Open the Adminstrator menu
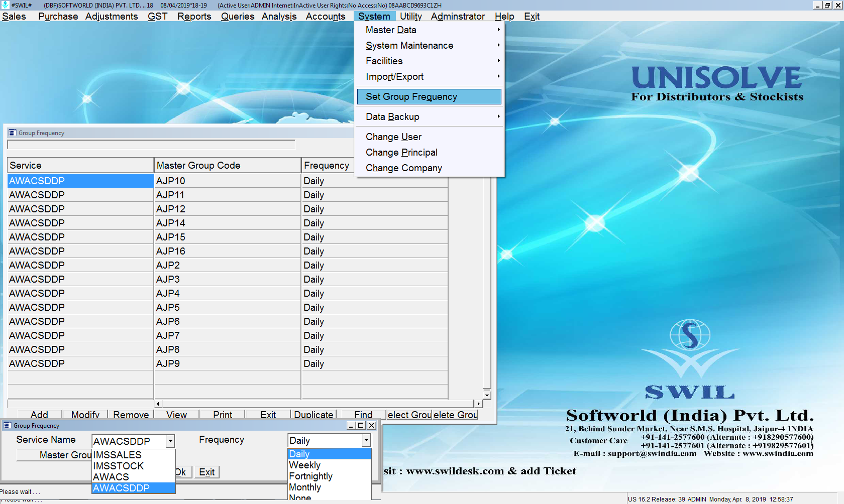The width and height of the screenshot is (844, 504). 458,16
